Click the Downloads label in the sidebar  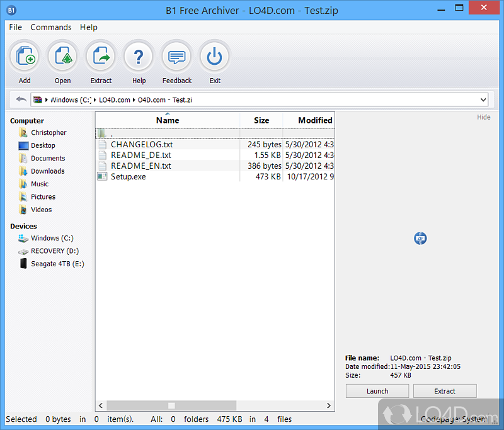pos(48,171)
